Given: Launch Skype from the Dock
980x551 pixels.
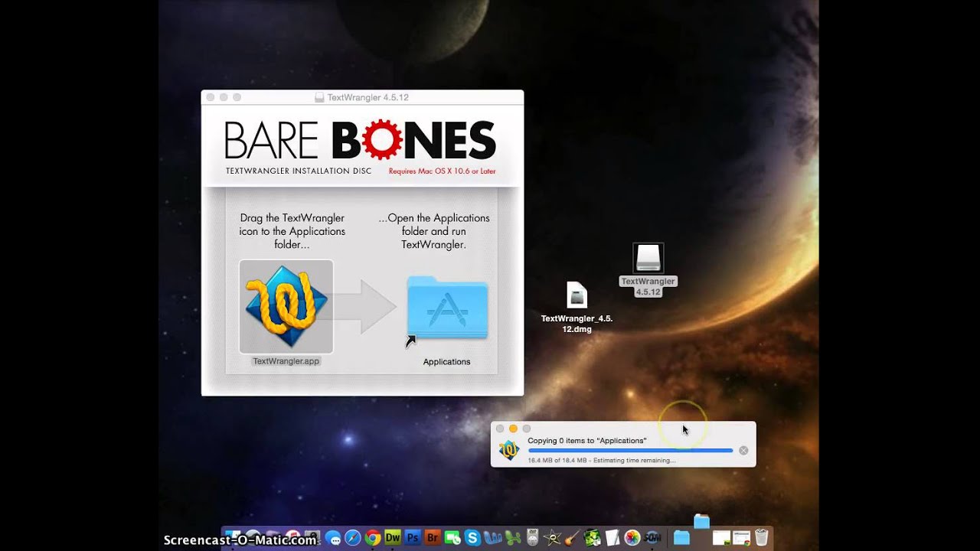Looking at the screenshot, I should (x=472, y=538).
